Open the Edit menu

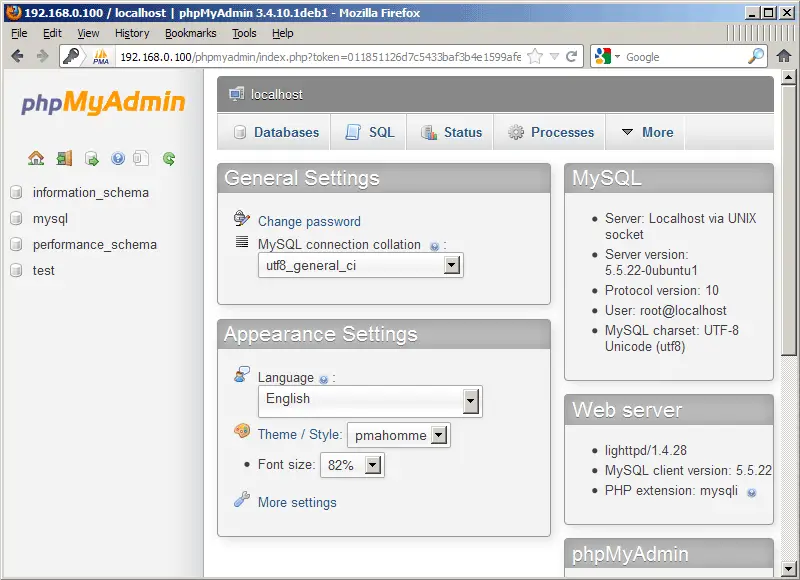(52, 33)
